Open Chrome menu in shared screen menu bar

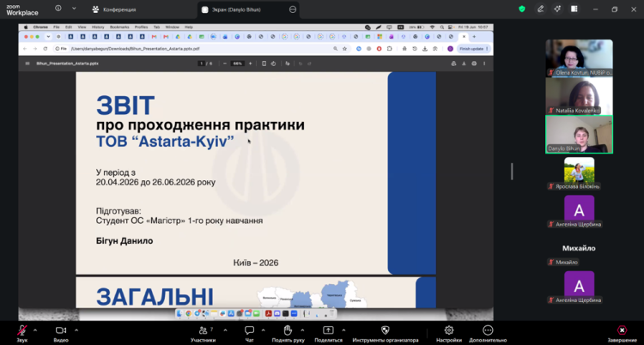40,27
